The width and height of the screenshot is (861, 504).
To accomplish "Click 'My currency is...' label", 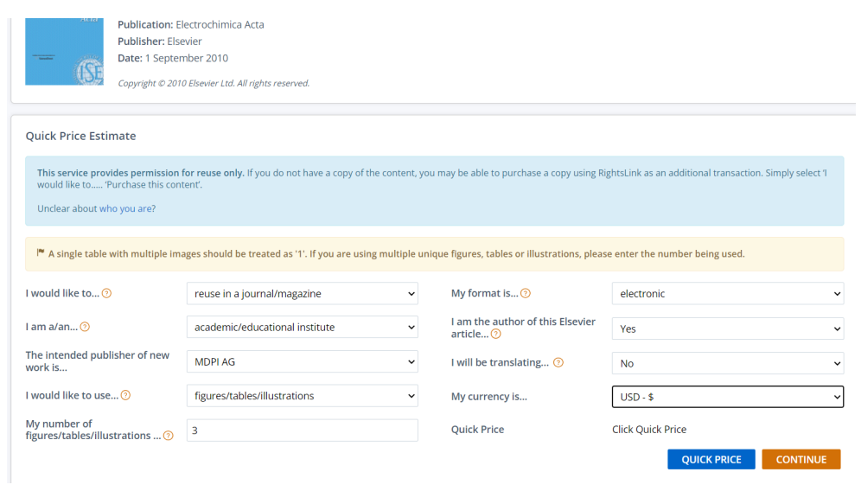I will click(x=489, y=397).
